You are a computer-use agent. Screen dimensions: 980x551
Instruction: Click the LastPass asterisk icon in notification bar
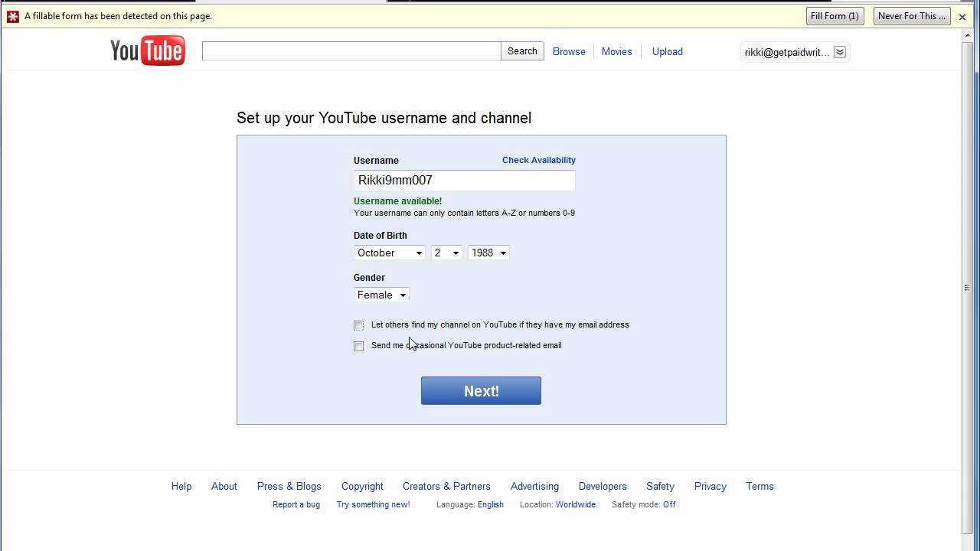point(12,16)
